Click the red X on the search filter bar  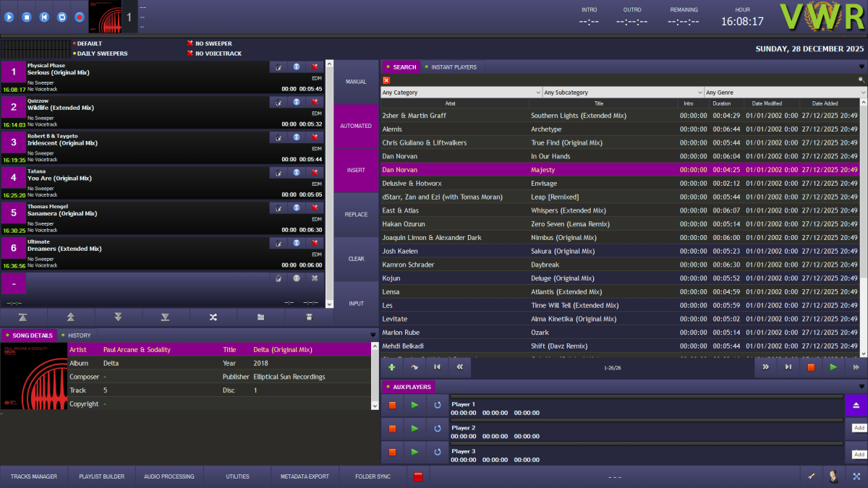(386, 80)
